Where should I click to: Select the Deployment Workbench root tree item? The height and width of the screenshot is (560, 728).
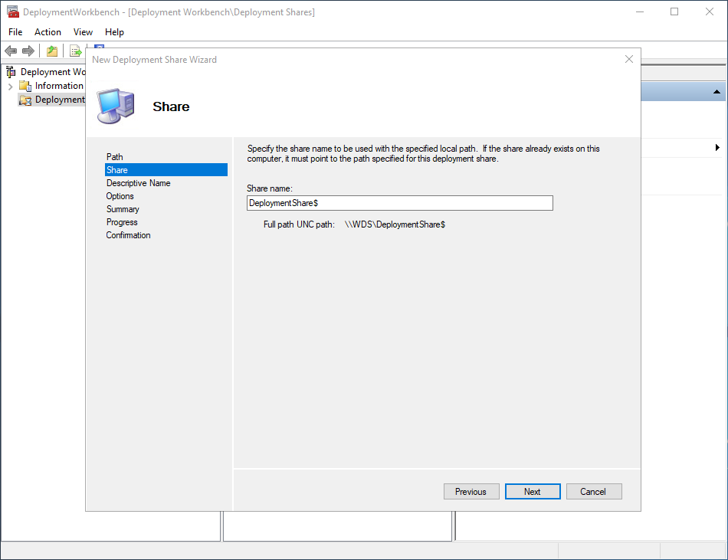[53, 71]
